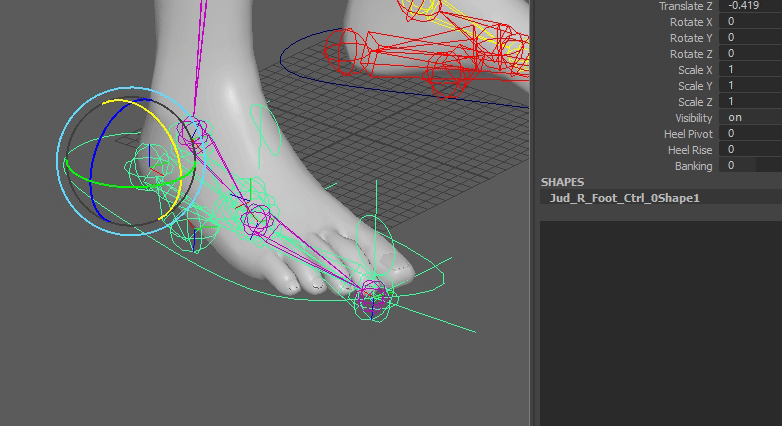Select the Translate Z value field
The image size is (782, 426).
point(750,5)
